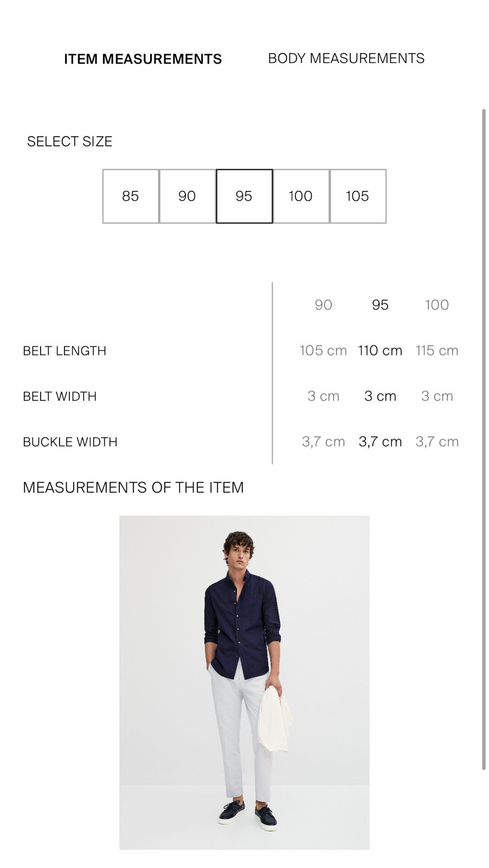The width and height of the screenshot is (489, 868).
Task: Select size 90 box
Action: click(x=187, y=196)
